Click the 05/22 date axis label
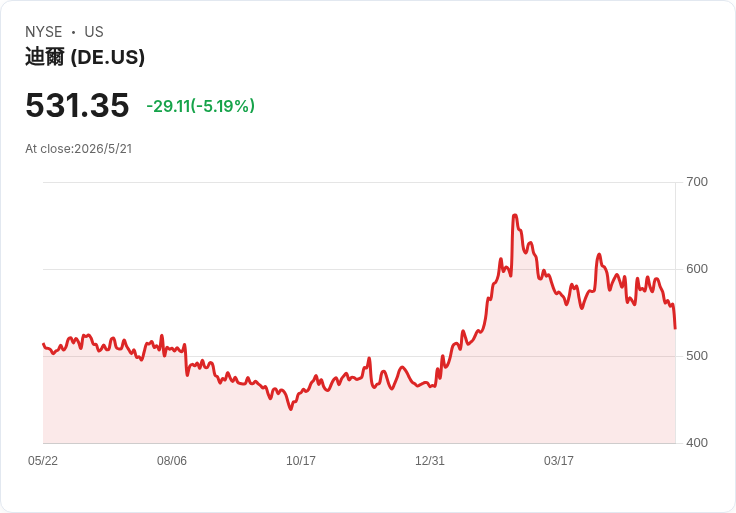 (43, 460)
